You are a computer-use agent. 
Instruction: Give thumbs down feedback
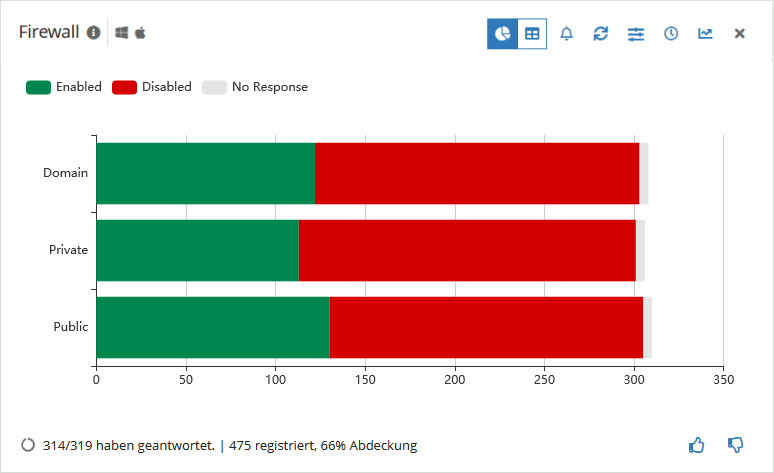pyautogui.click(x=735, y=445)
